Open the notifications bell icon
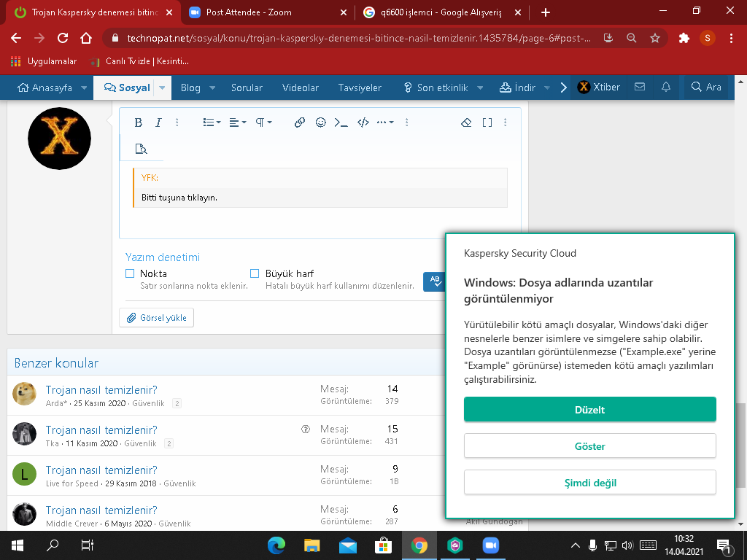This screenshot has width=747, height=560. click(666, 87)
